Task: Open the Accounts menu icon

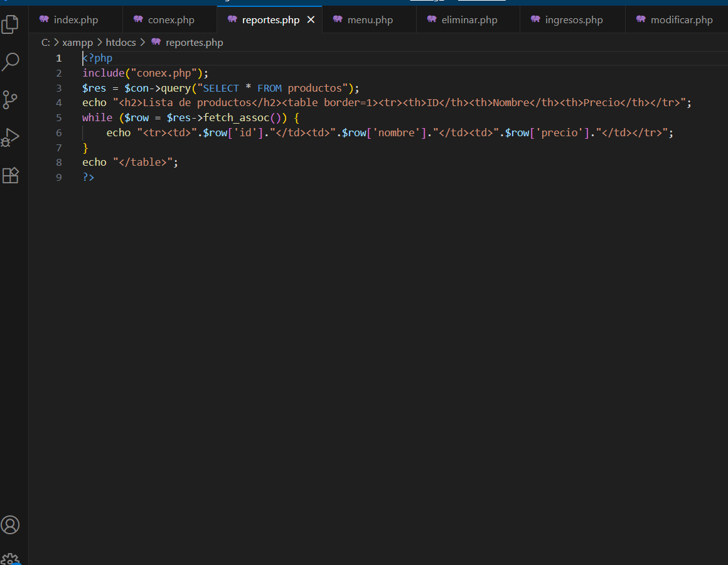Action: 11,525
